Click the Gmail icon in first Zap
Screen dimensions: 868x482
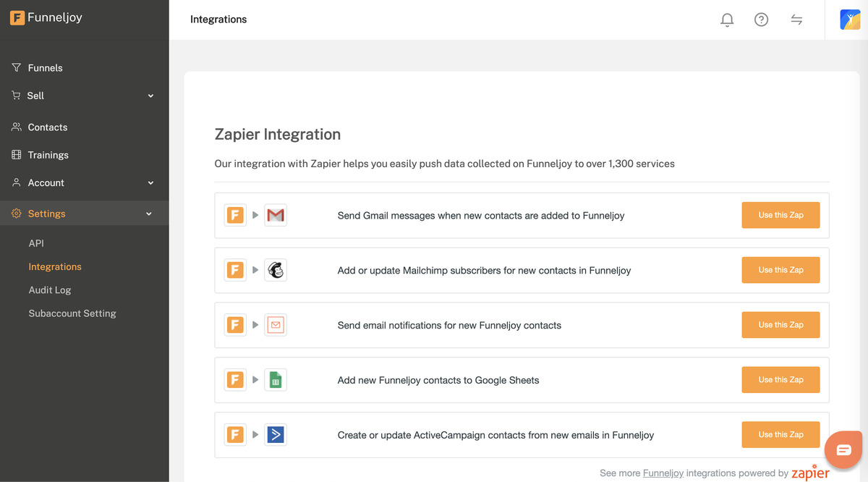(x=276, y=215)
